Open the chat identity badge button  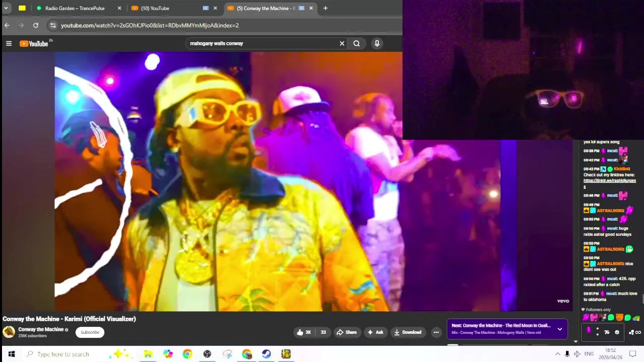coord(588,330)
